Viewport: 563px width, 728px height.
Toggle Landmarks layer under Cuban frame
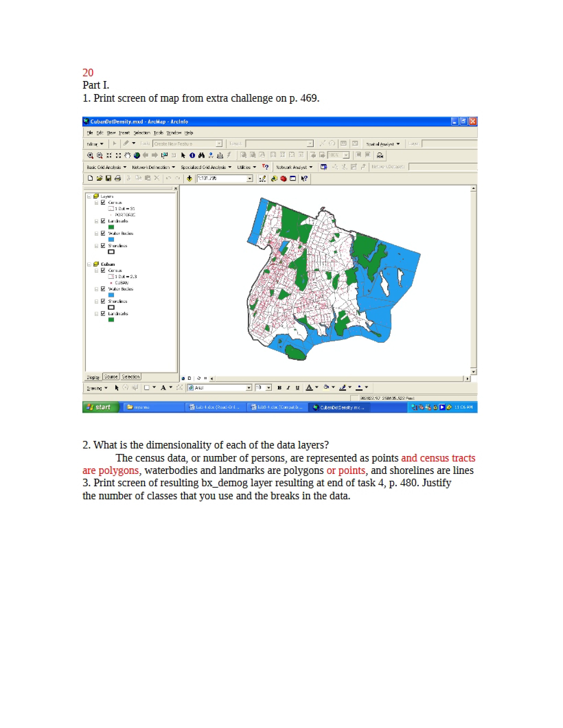(103, 314)
